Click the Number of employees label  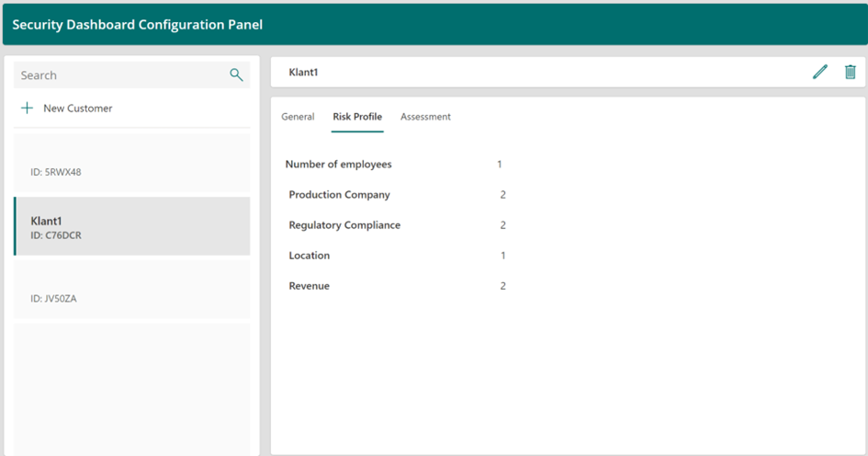click(x=338, y=165)
